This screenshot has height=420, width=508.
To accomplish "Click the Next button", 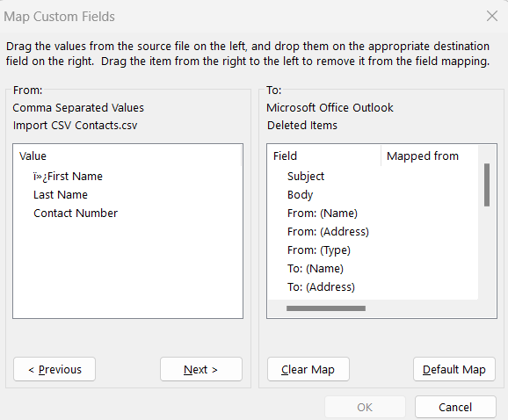I will point(201,369).
